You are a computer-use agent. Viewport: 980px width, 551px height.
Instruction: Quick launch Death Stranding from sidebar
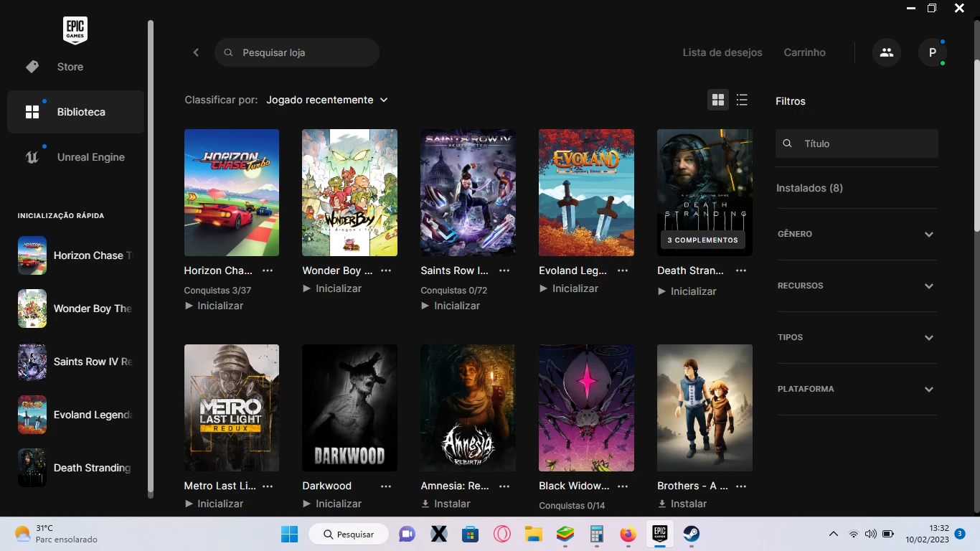75,468
